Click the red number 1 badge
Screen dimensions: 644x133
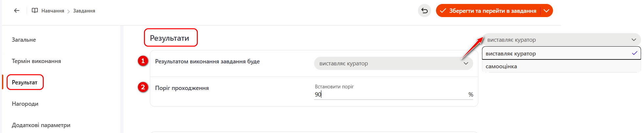[x=143, y=61]
